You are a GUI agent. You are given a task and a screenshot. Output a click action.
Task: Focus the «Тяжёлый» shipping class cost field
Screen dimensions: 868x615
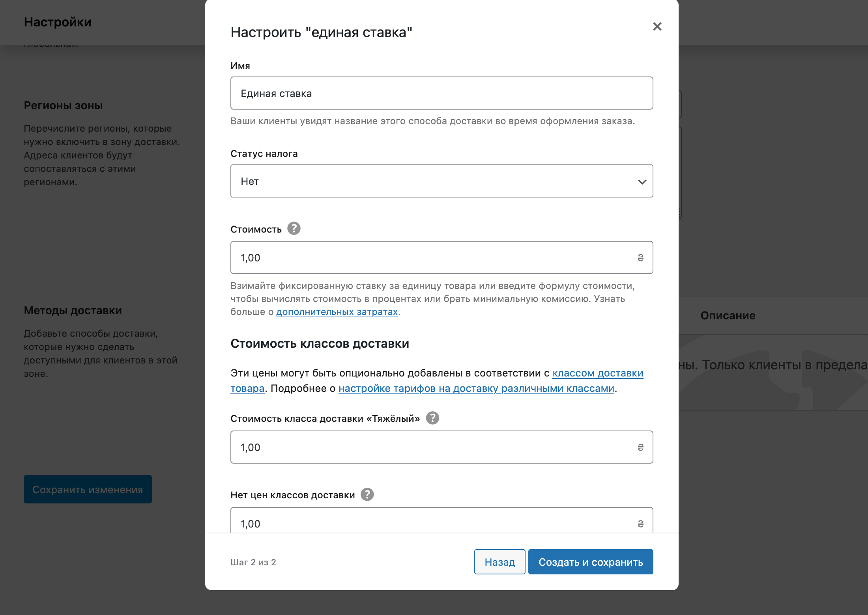tap(441, 447)
